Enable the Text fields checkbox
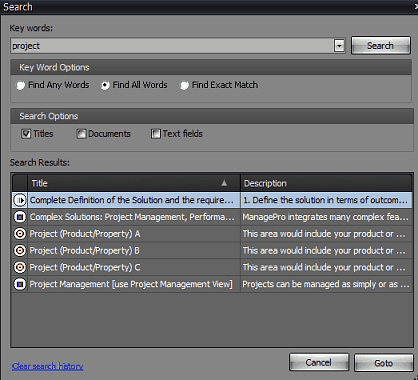Viewport: 418px width, 380px height. (156, 134)
